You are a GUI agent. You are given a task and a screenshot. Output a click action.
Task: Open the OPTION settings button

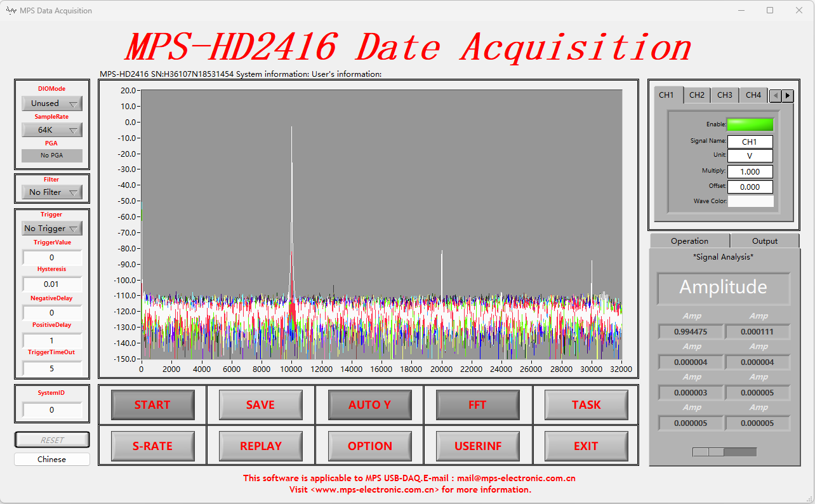369,446
